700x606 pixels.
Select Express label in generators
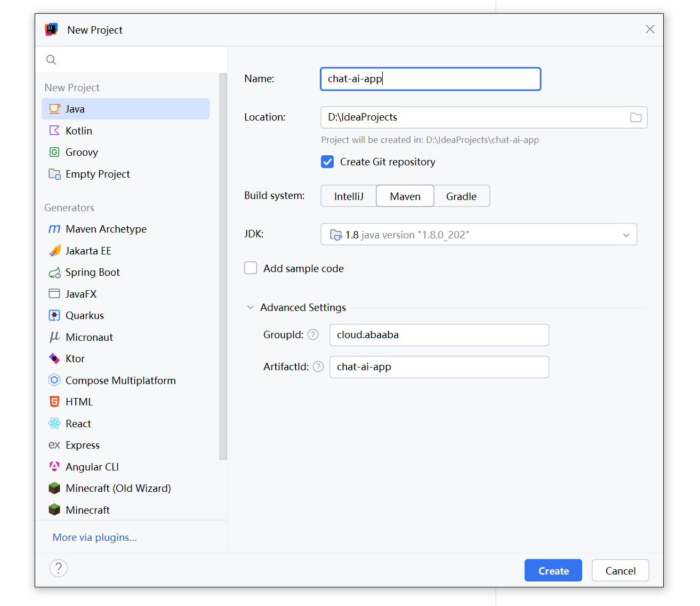tap(83, 445)
